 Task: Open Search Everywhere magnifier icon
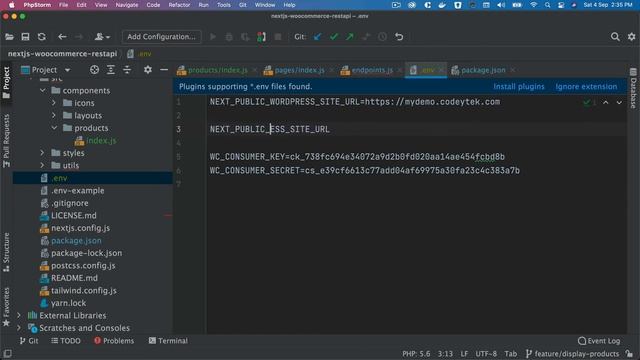pos(615,37)
